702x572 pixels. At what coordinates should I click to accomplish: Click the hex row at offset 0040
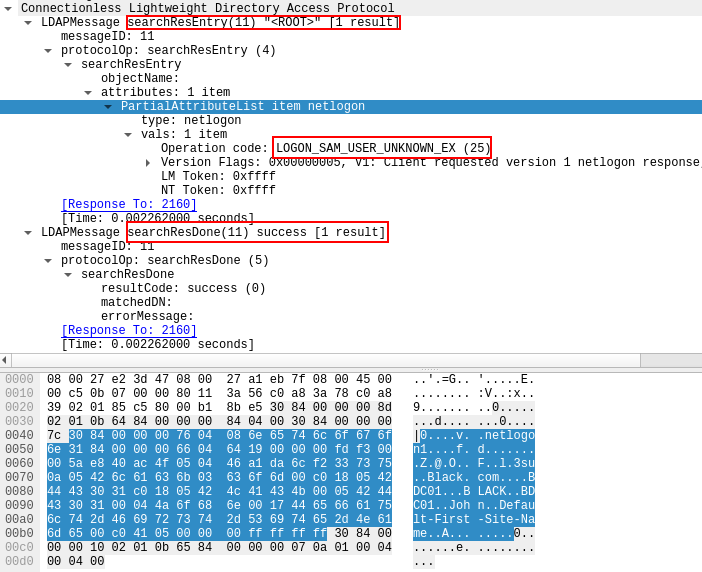pyautogui.click(x=219, y=435)
